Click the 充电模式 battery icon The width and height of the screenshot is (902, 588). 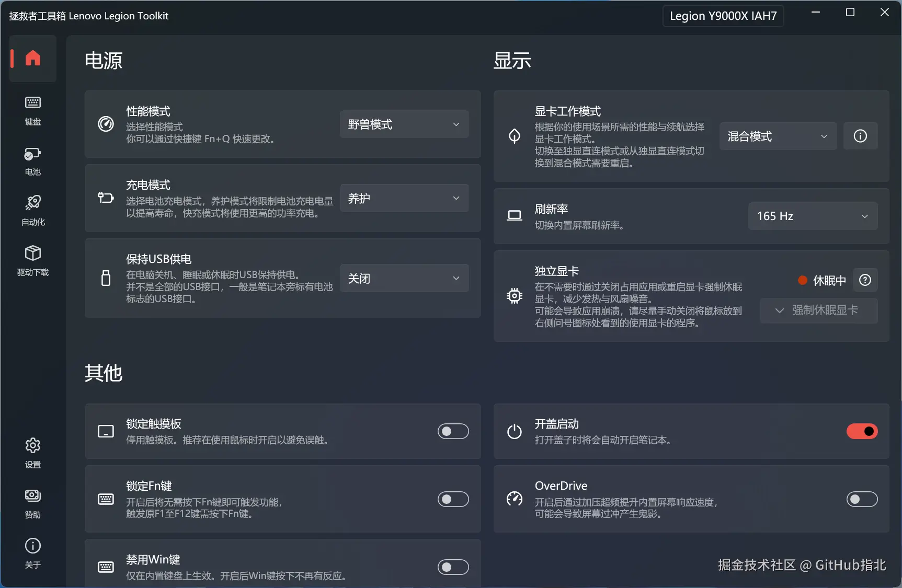[x=106, y=198]
